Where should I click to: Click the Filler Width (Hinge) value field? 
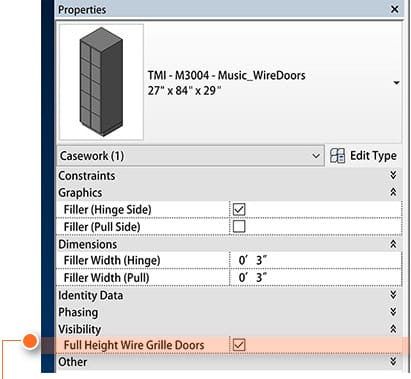tap(315, 260)
